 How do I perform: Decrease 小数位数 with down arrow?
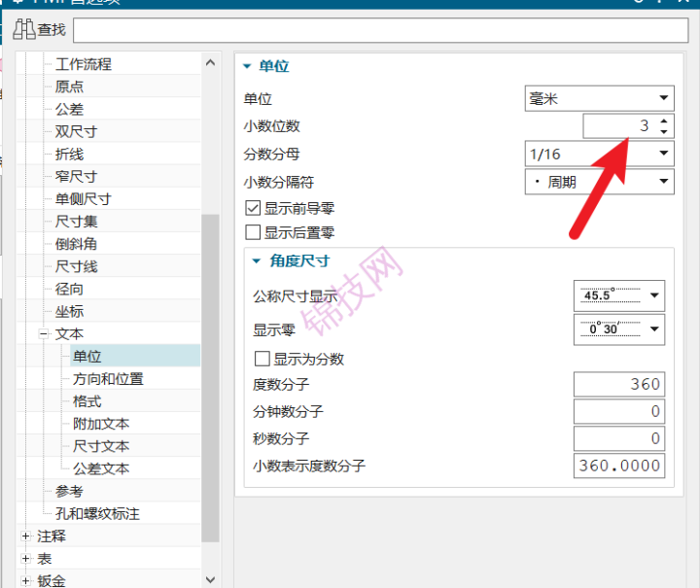click(664, 131)
